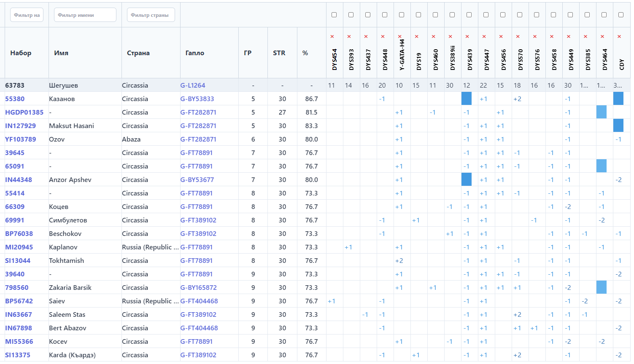Enable the checkbox above DYS447
Image resolution: width=634 pixels, height=364 pixels.
486,15
